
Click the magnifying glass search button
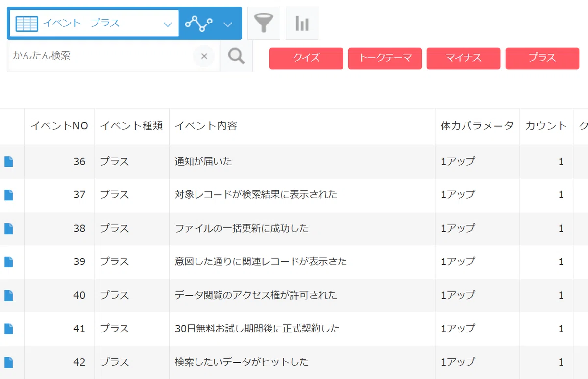click(237, 56)
